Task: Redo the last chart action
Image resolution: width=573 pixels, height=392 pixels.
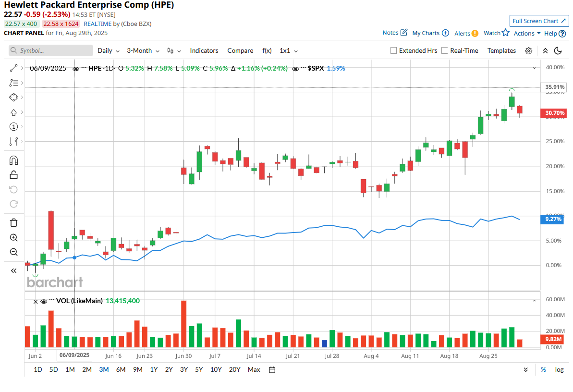Action: [x=13, y=204]
